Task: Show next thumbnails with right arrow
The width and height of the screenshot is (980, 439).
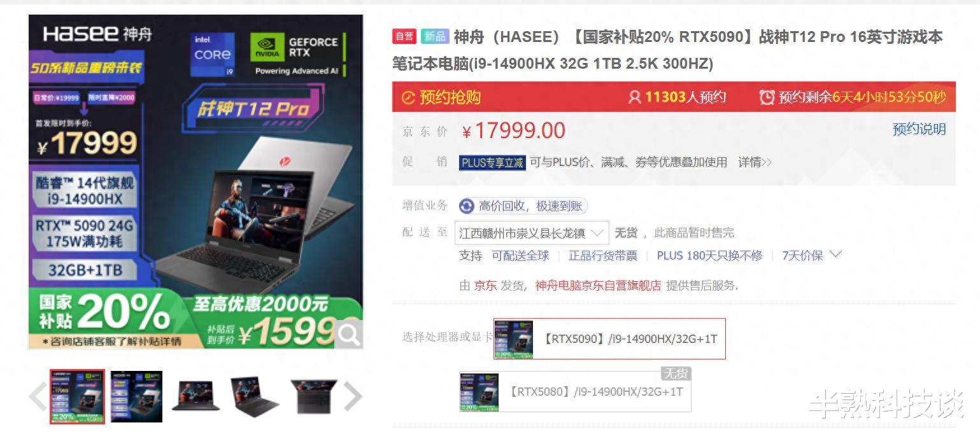Action: [353, 396]
